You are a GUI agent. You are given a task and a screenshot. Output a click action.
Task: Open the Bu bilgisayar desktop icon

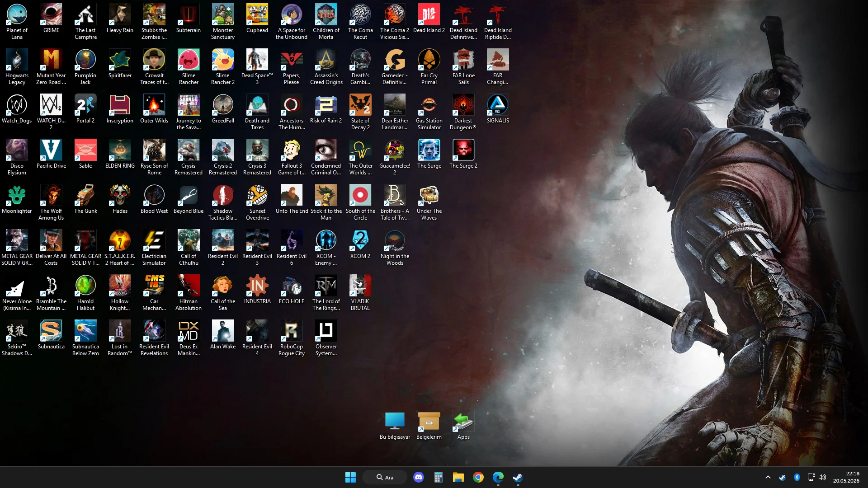click(395, 425)
